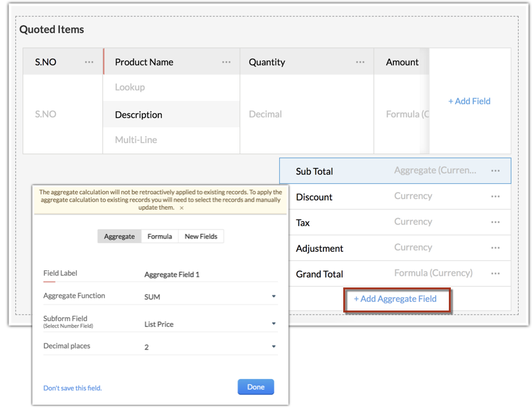Open the Grand Total field options menu

pyautogui.click(x=496, y=274)
